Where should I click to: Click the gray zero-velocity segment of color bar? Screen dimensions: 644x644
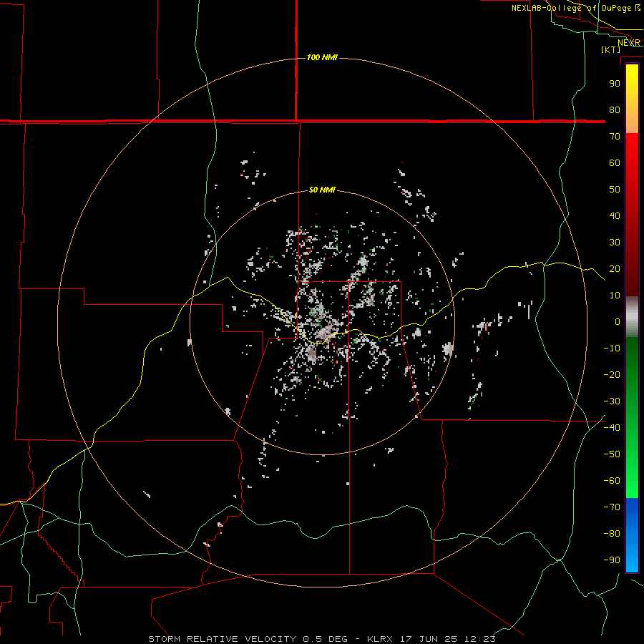632,317
